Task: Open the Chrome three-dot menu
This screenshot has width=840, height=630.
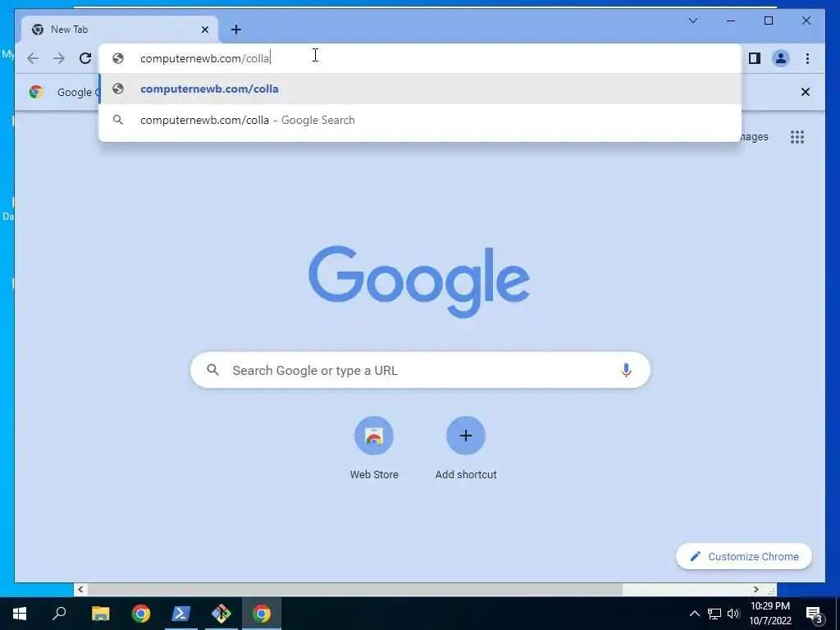Action: coord(807,58)
